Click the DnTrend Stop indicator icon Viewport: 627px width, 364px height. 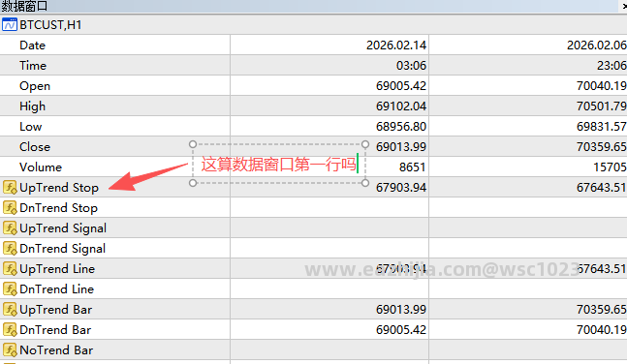coord(10,207)
